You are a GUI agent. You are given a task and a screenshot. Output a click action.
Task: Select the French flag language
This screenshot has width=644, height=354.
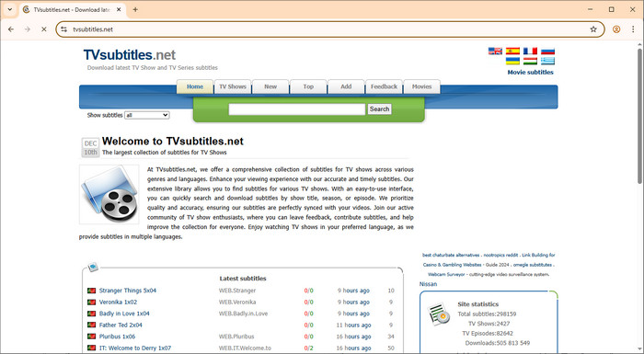tap(530, 51)
